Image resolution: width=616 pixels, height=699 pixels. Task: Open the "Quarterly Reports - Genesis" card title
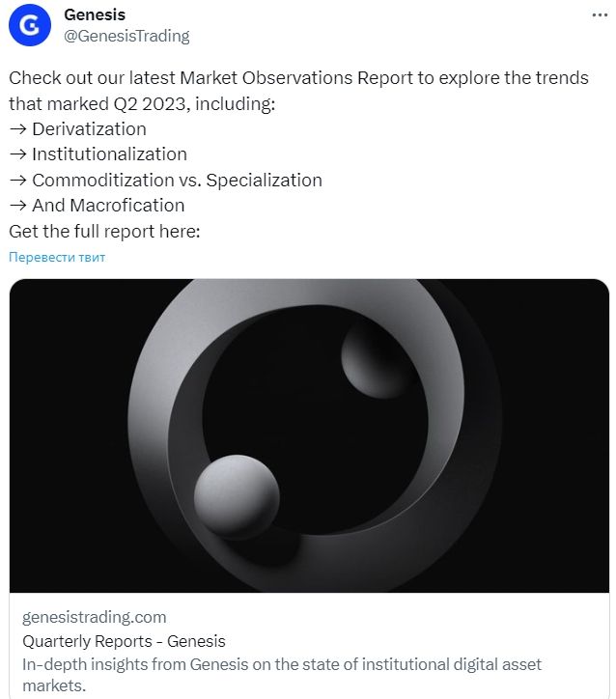click(124, 641)
